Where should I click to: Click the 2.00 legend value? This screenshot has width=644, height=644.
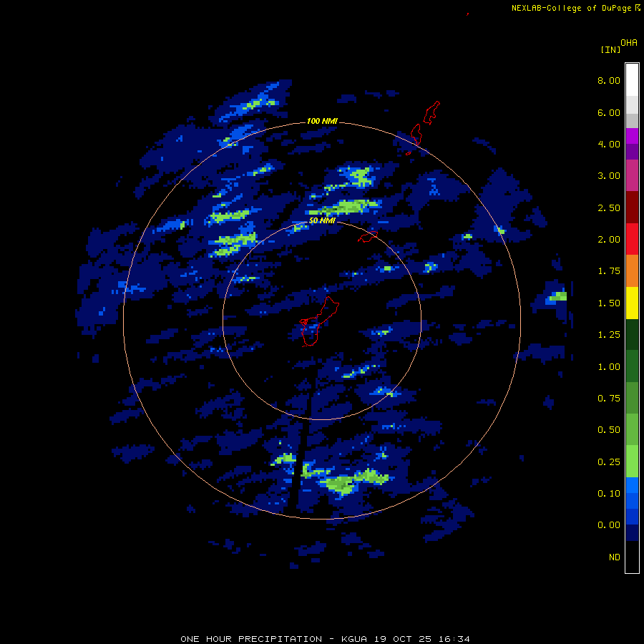tap(609, 240)
